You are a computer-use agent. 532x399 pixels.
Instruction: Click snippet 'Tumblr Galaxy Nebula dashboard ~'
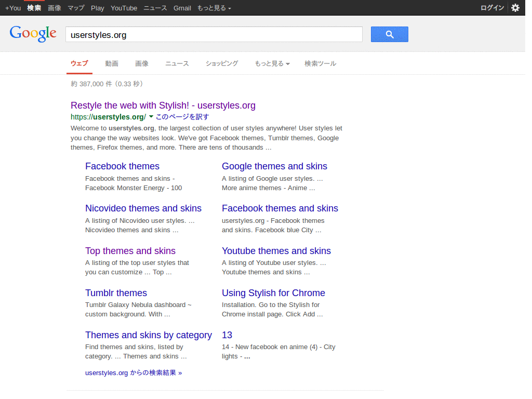pyautogui.click(x=138, y=304)
